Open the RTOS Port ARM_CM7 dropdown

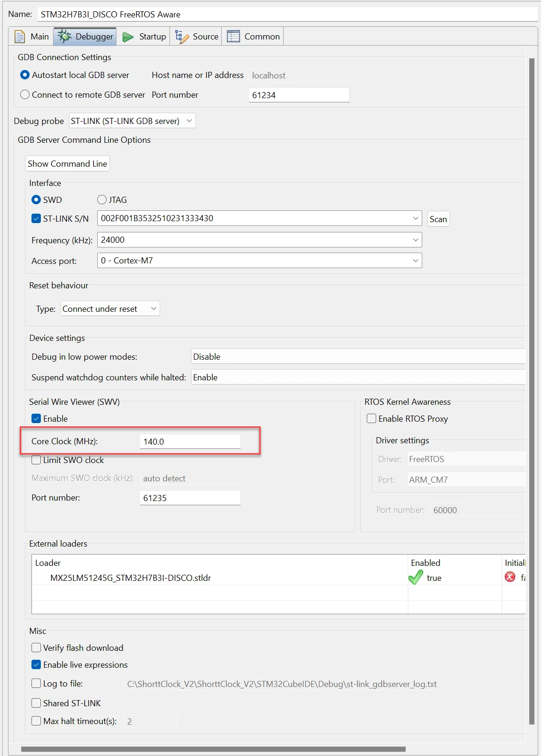[x=466, y=479]
